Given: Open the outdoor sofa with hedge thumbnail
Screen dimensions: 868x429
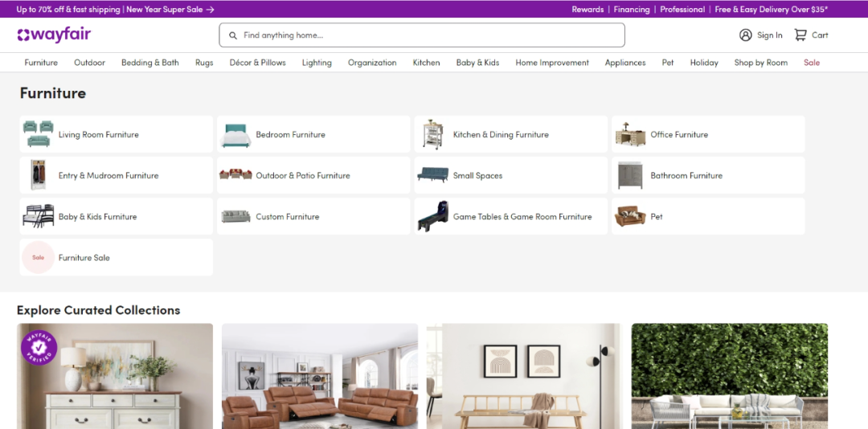Looking at the screenshot, I should coord(730,377).
